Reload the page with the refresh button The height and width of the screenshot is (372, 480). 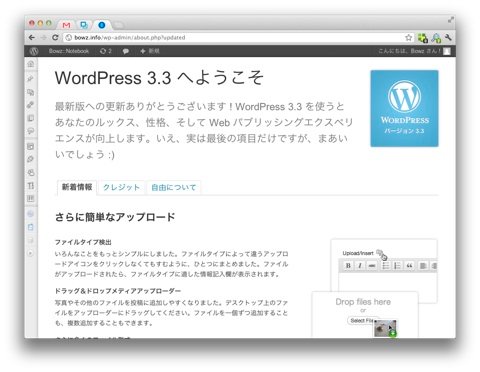(55, 37)
